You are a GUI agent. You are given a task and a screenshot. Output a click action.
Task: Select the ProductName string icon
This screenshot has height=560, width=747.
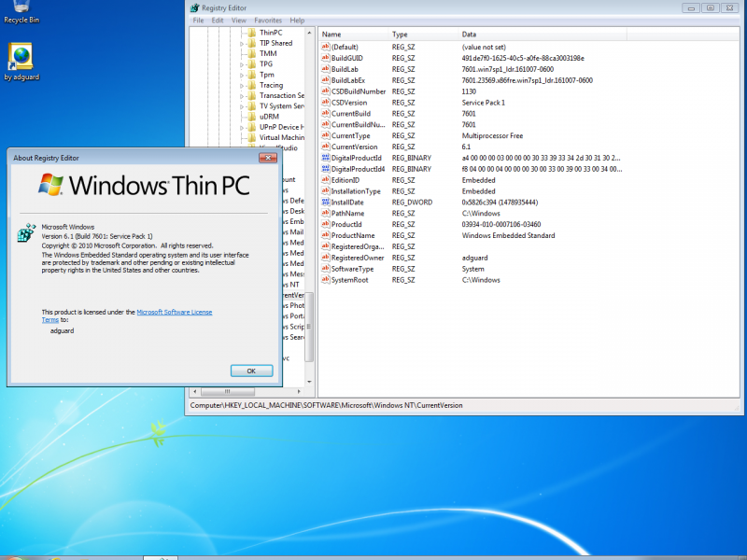coord(325,235)
